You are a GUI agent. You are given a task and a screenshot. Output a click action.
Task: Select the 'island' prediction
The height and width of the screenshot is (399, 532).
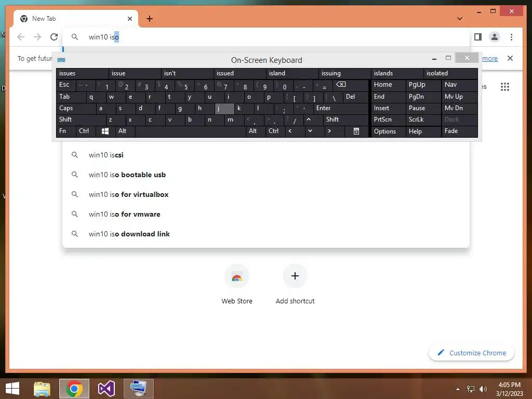coord(292,73)
